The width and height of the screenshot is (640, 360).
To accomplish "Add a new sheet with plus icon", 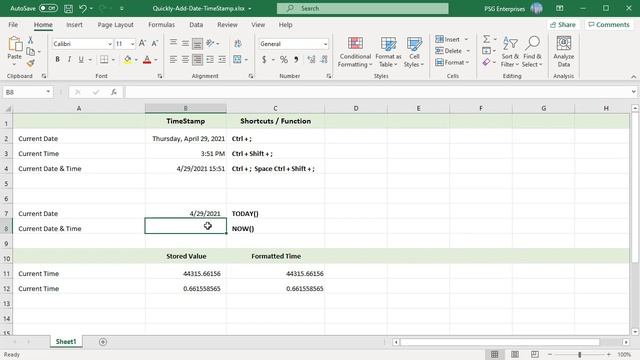I will coord(103,342).
